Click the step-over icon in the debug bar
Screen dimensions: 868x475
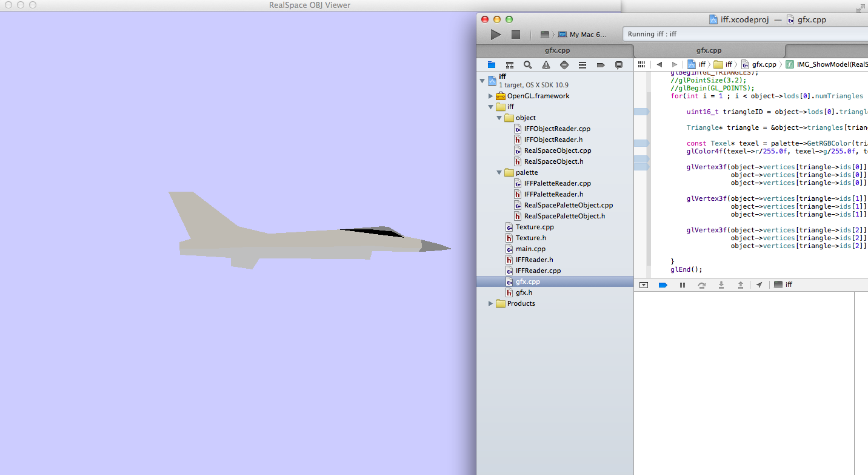702,285
